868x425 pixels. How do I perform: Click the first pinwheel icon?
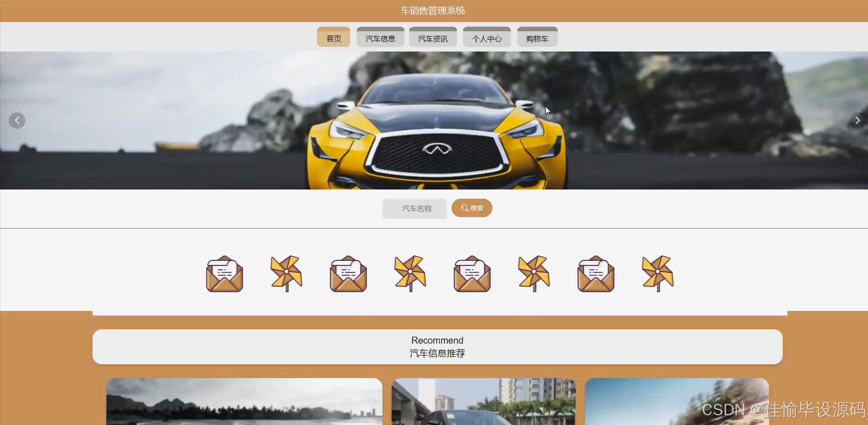click(x=286, y=274)
